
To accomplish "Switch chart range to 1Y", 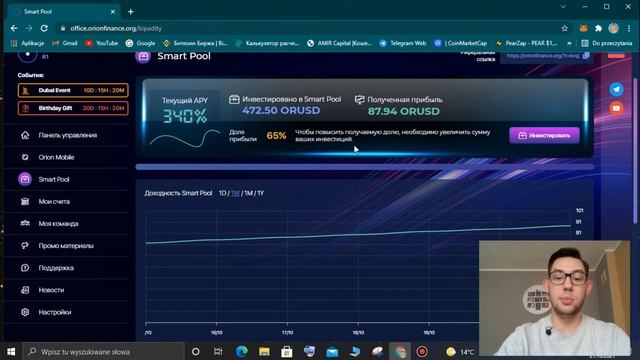I will tap(260, 193).
